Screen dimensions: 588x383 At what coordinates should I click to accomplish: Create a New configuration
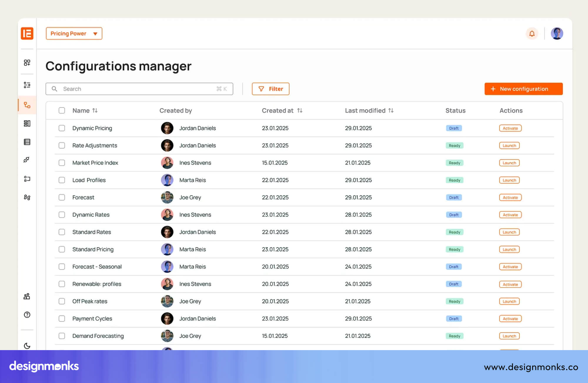coord(524,89)
